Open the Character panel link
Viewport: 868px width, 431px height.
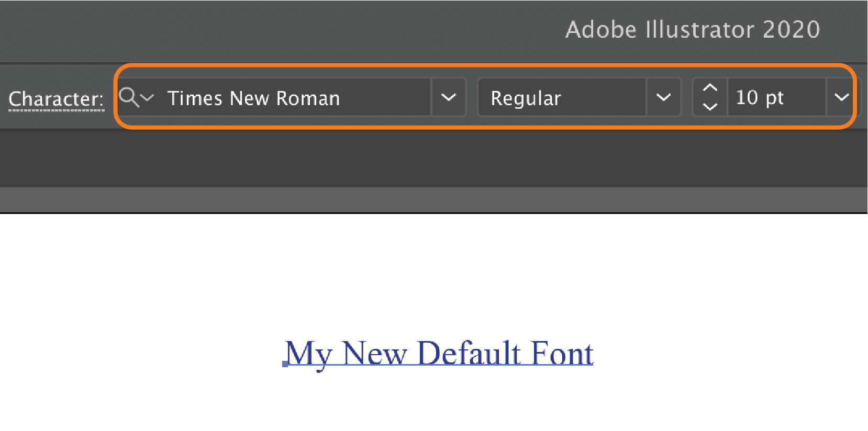click(56, 98)
